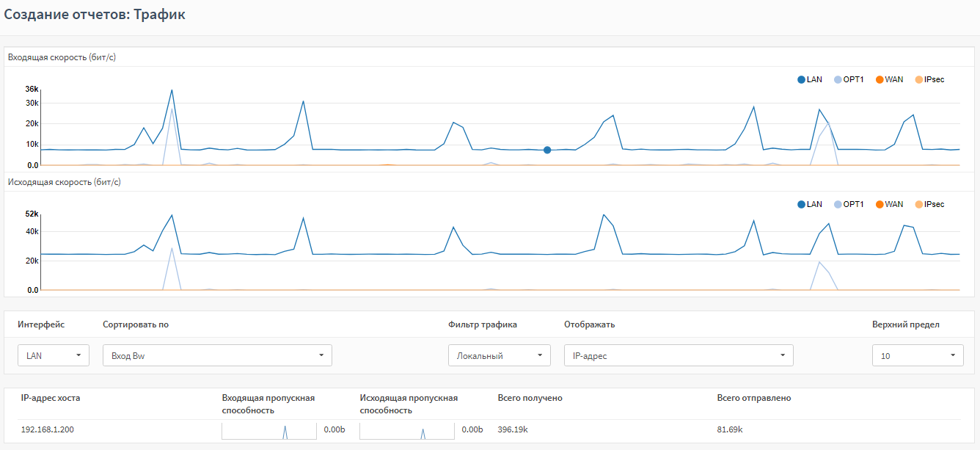980x450 pixels.
Task: Click WAN legend entry in outgoing speed chart
Action: point(889,204)
